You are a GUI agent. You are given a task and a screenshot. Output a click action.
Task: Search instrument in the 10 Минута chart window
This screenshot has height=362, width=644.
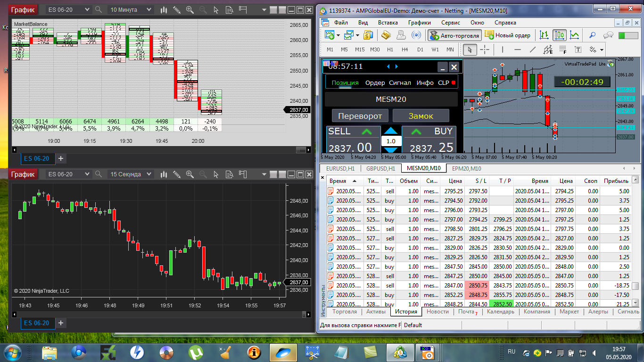tap(99, 9)
